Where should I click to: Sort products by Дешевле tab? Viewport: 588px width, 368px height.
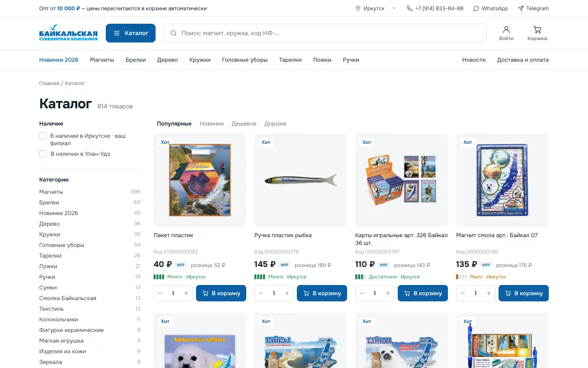(244, 123)
